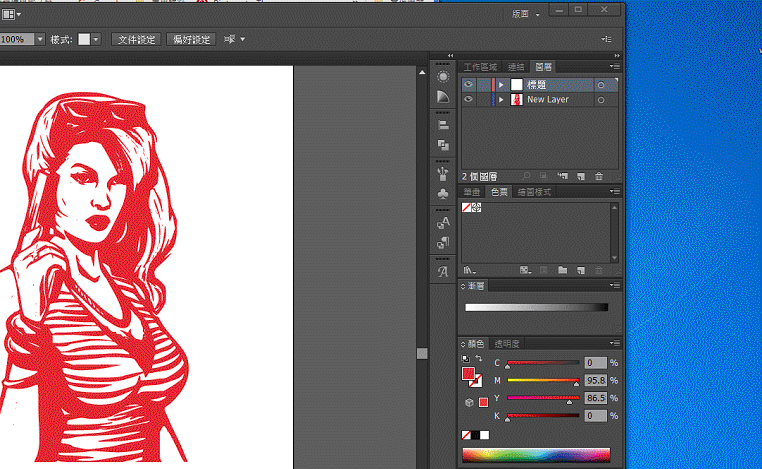Click New Color Group folder icon in Swatches

tap(562, 270)
